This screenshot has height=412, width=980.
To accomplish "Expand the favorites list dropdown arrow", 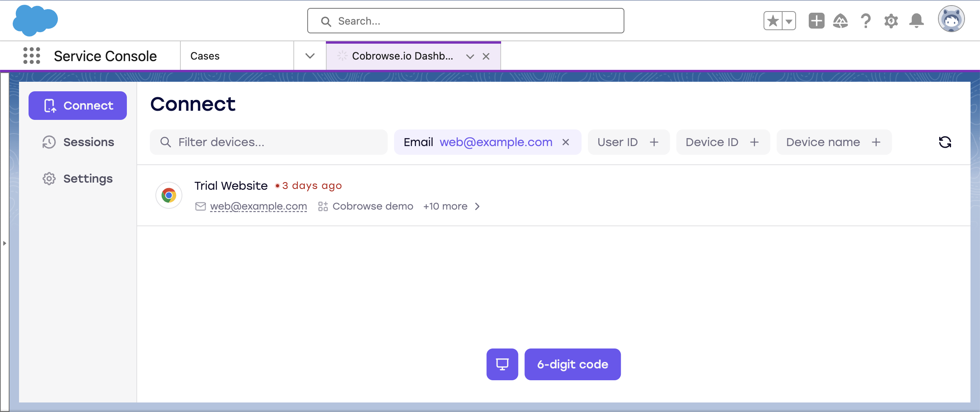I will [x=789, y=21].
